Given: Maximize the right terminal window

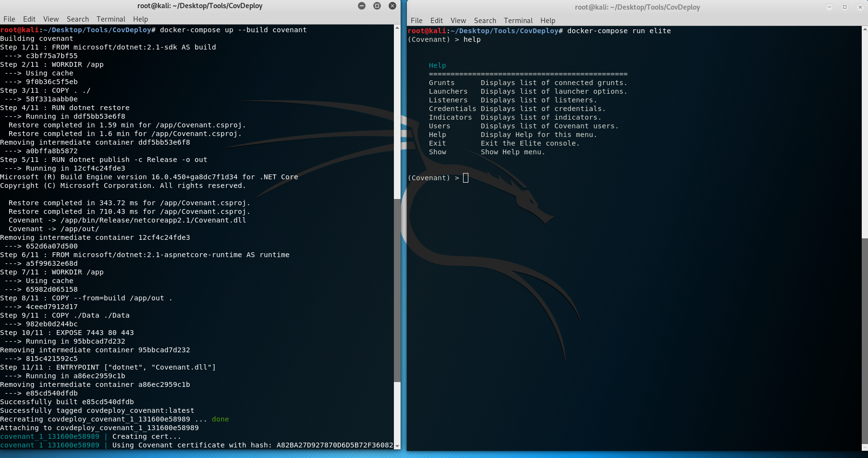Looking at the screenshot, I should click(844, 7).
